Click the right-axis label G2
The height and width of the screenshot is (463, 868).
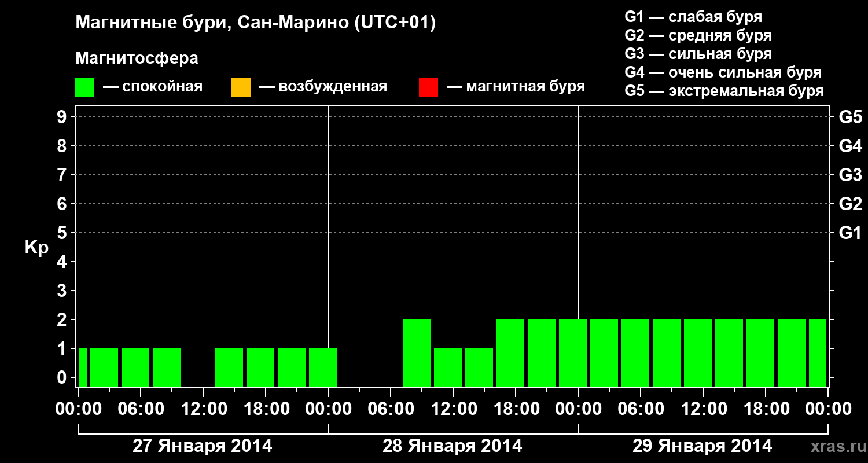[x=850, y=204]
